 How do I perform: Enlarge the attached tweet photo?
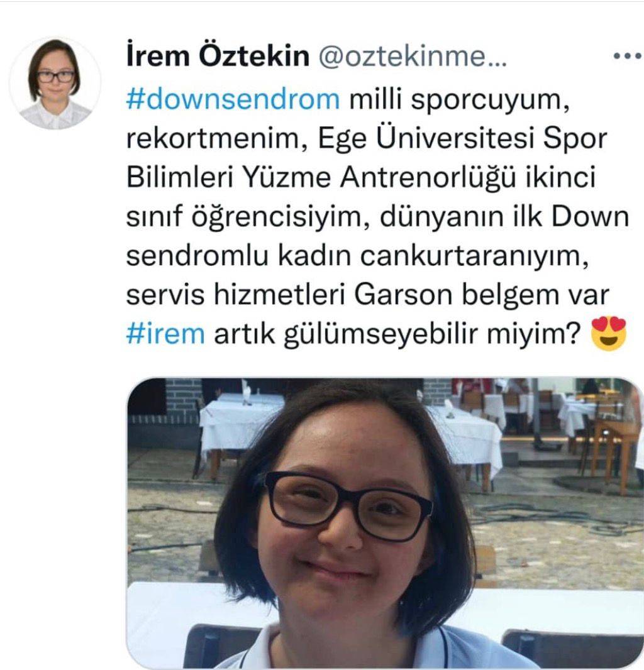click(x=385, y=524)
